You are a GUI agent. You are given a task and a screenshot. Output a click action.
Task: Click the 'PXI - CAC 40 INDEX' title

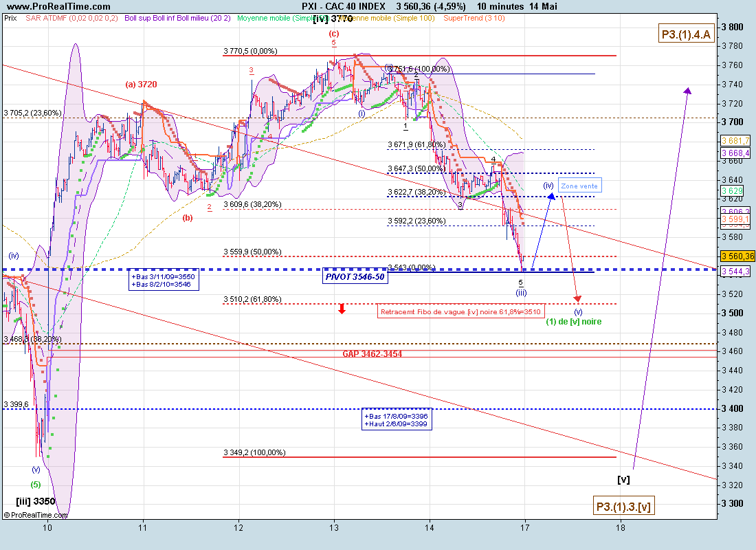[343, 6]
